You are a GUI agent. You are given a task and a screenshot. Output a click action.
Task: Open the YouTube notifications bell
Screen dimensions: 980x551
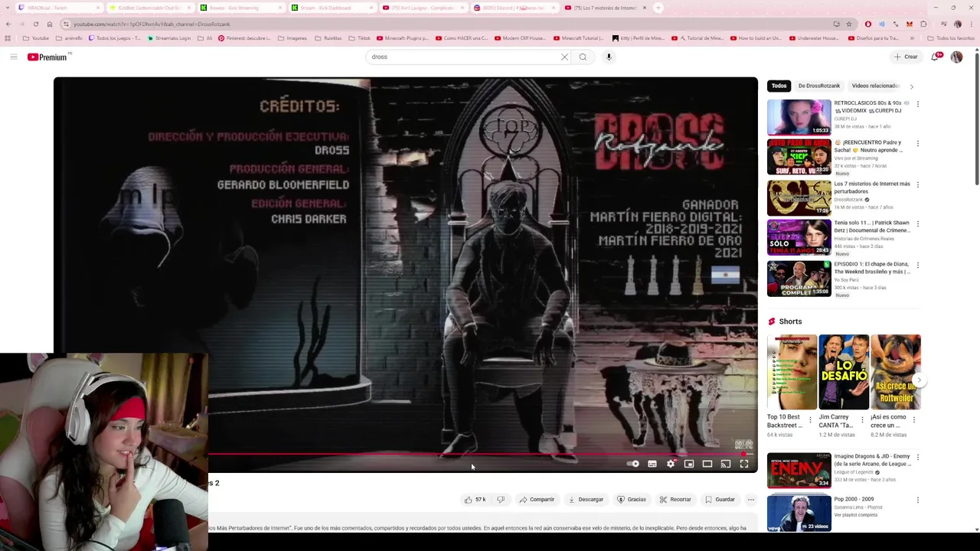point(936,57)
